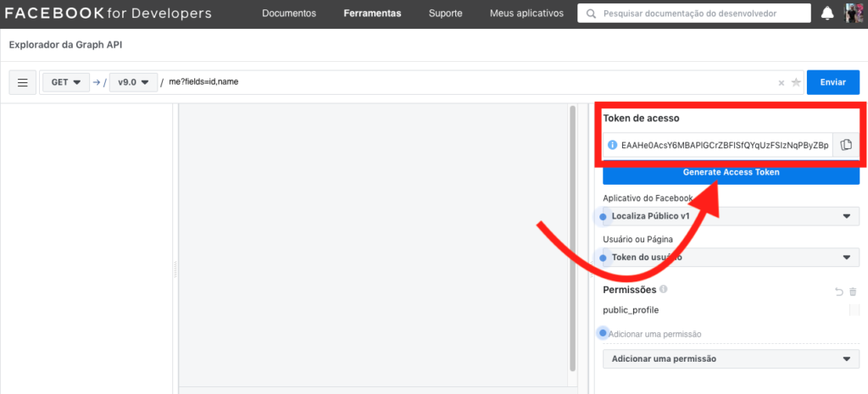Go to Meus aplicativos
Image resolution: width=868 pixels, height=394 pixels.
526,14
